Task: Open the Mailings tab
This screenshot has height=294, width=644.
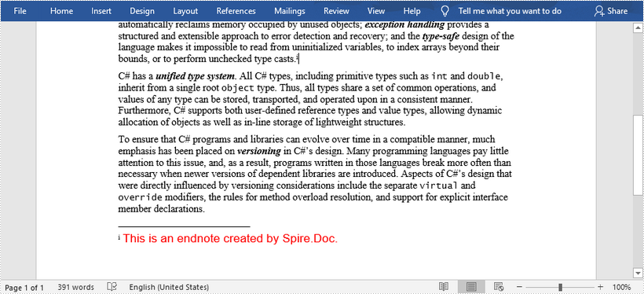Action: (290, 11)
